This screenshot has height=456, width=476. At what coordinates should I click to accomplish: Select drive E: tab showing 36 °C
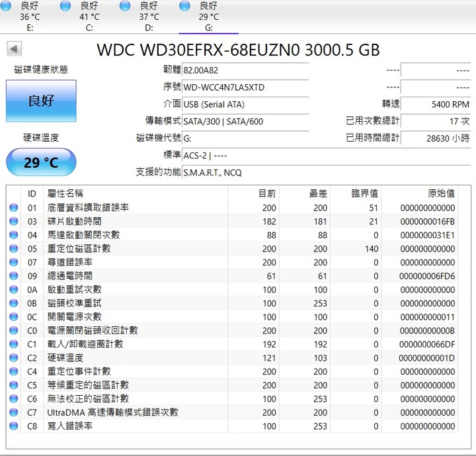tap(30, 17)
